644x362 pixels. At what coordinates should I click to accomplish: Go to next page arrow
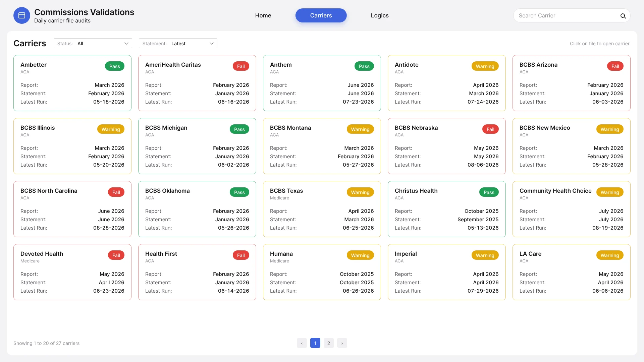tap(342, 343)
